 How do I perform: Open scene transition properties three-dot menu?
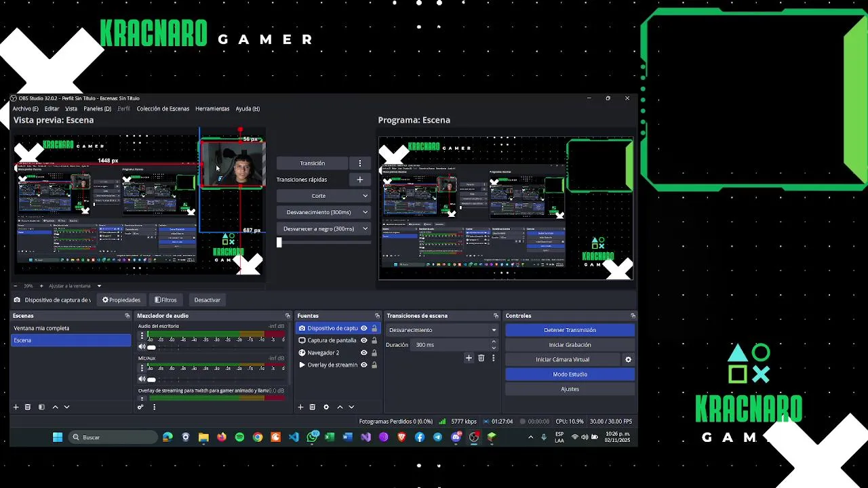(x=494, y=358)
